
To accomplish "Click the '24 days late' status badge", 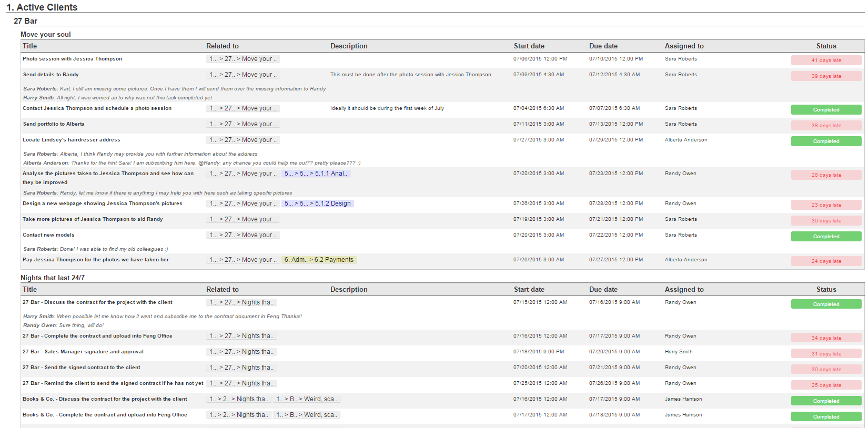I will click(826, 261).
